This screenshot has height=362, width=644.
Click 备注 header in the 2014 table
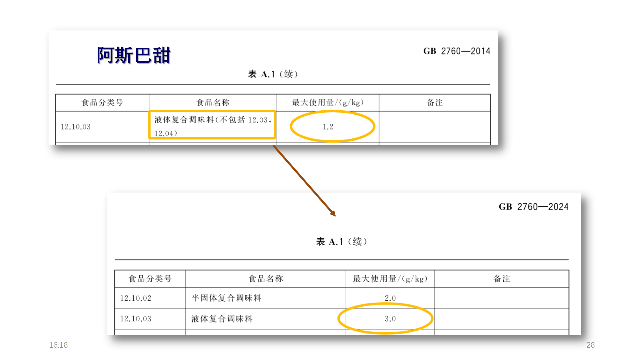435,103
